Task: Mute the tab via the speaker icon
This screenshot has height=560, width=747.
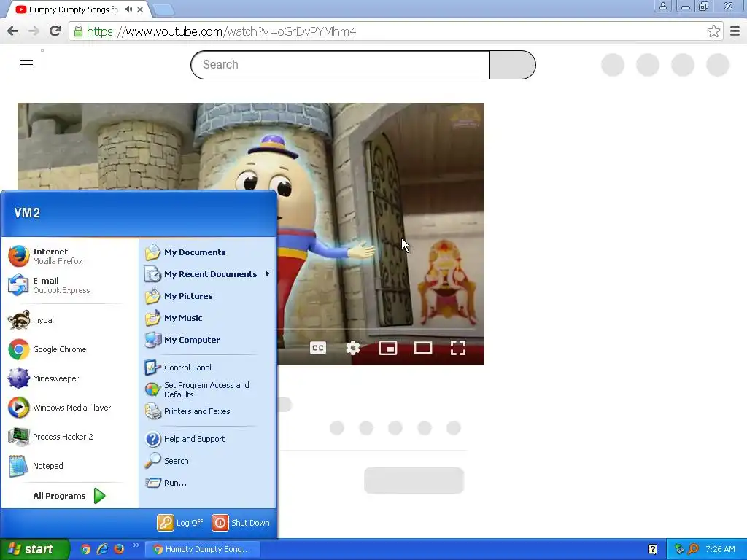Action: pos(128,9)
